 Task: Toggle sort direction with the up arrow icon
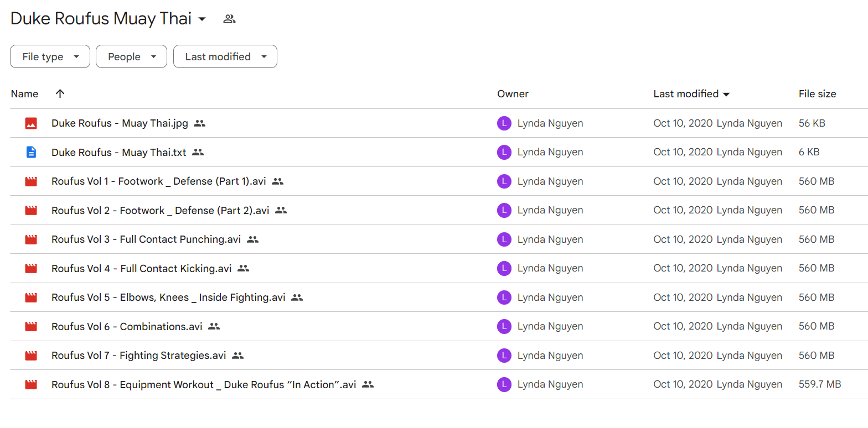coord(60,94)
